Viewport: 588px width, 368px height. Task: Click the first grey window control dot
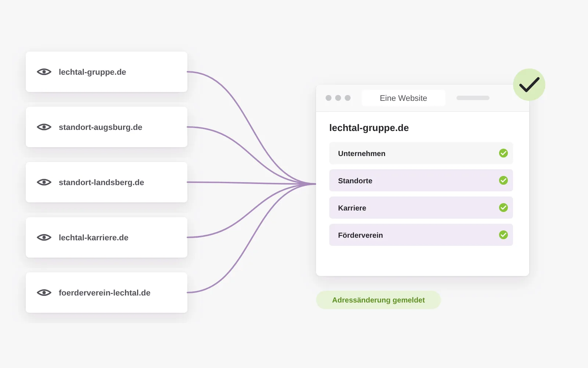(329, 98)
